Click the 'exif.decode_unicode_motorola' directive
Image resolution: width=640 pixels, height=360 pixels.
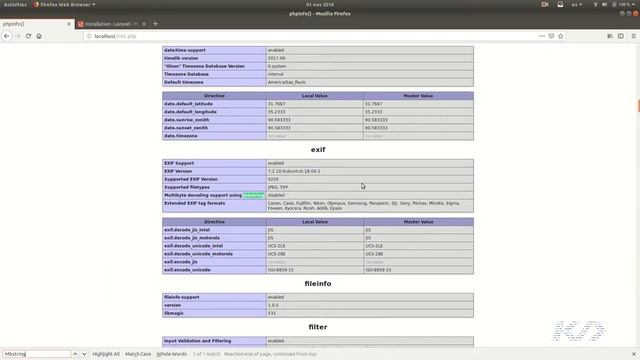(198, 254)
